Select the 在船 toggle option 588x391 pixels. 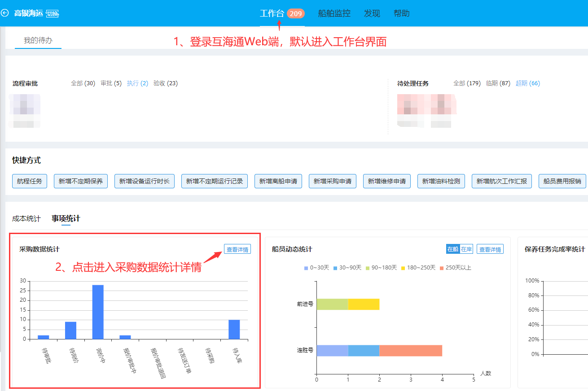pyautogui.click(x=453, y=249)
